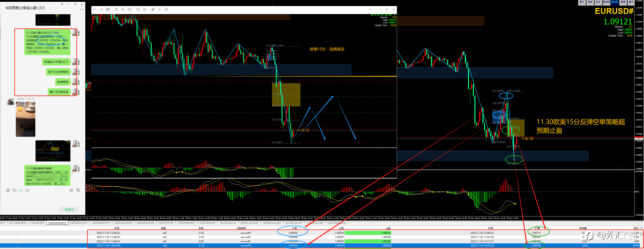Viewport: 644px width, 249px height.
Task: Open the chart screenshot thumbnail above AUD strategy
Action: coord(53,151)
